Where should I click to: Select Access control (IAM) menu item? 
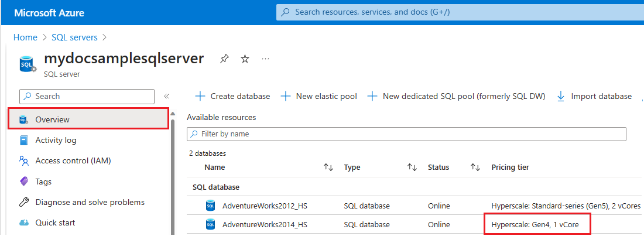coord(73,160)
